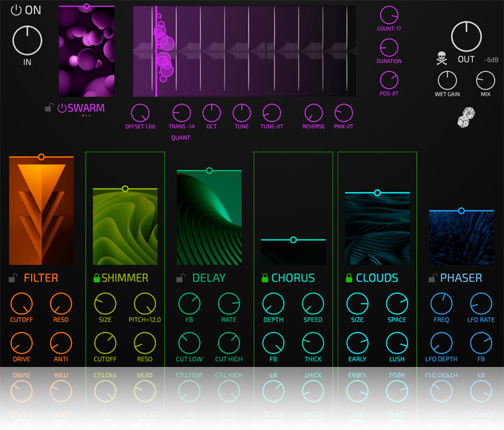The image size is (504, 430).
Task: Click the dice randomize icon
Action: [466, 118]
